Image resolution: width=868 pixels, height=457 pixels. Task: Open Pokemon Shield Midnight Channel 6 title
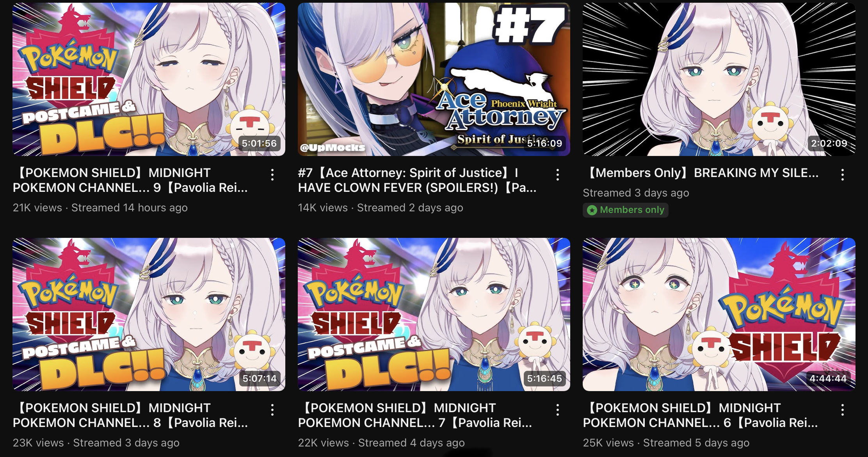(701, 415)
